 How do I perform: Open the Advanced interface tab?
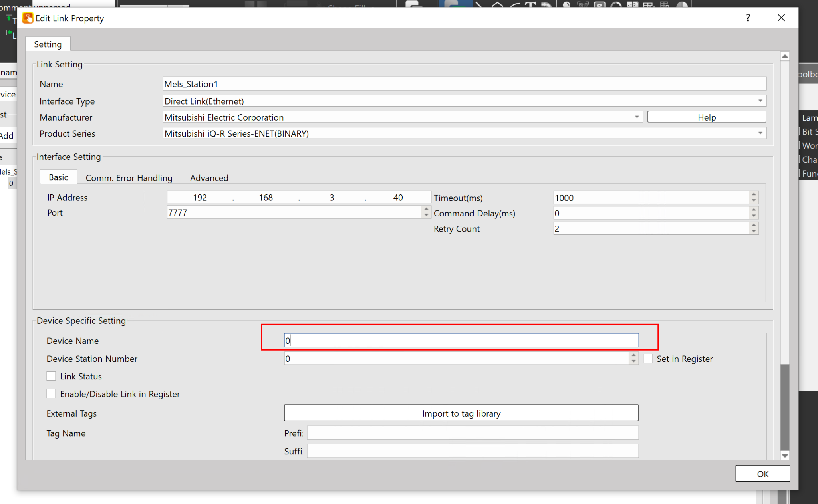[209, 178]
